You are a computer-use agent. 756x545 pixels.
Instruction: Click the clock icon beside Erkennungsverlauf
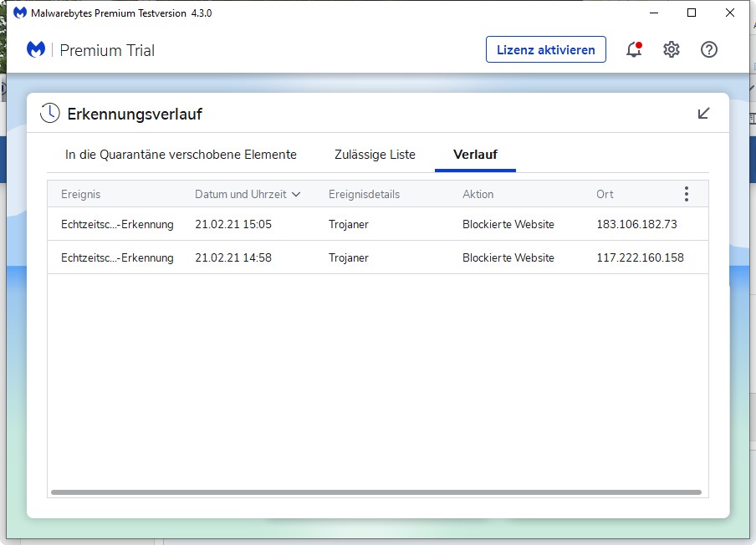(49, 112)
